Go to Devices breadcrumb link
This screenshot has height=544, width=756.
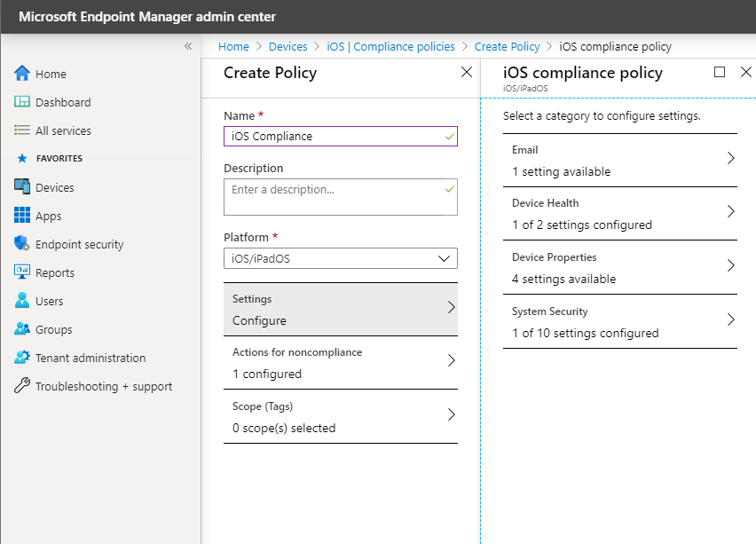pyautogui.click(x=287, y=47)
